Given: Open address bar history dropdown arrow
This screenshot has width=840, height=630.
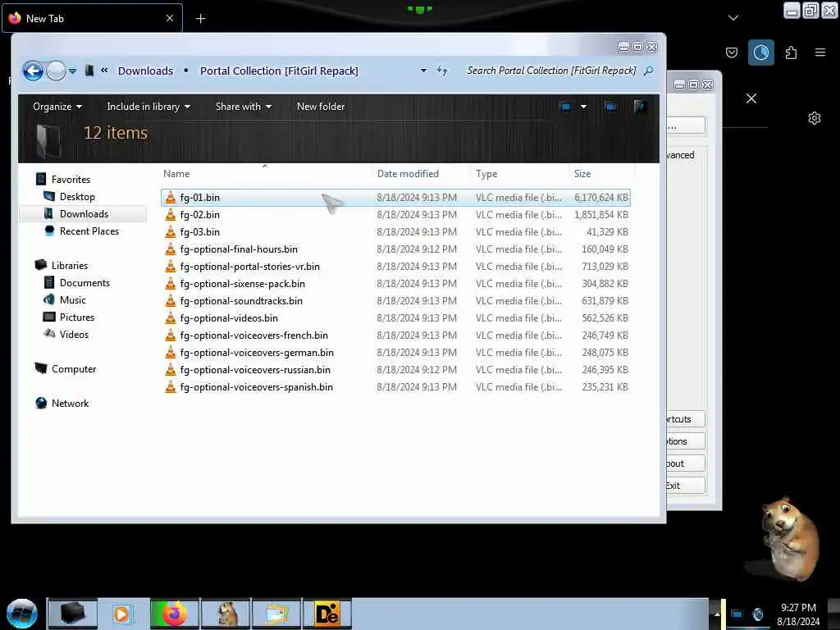Looking at the screenshot, I should pyautogui.click(x=423, y=71).
